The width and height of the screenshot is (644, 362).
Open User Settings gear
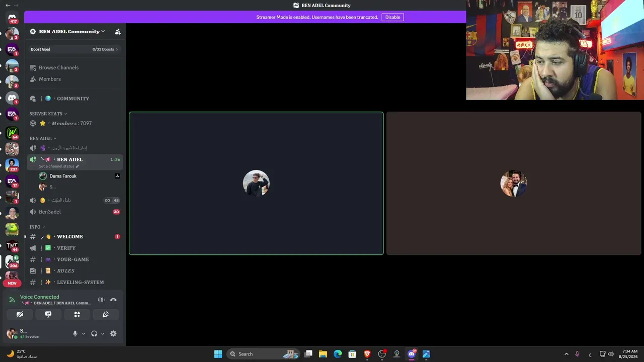(113, 333)
